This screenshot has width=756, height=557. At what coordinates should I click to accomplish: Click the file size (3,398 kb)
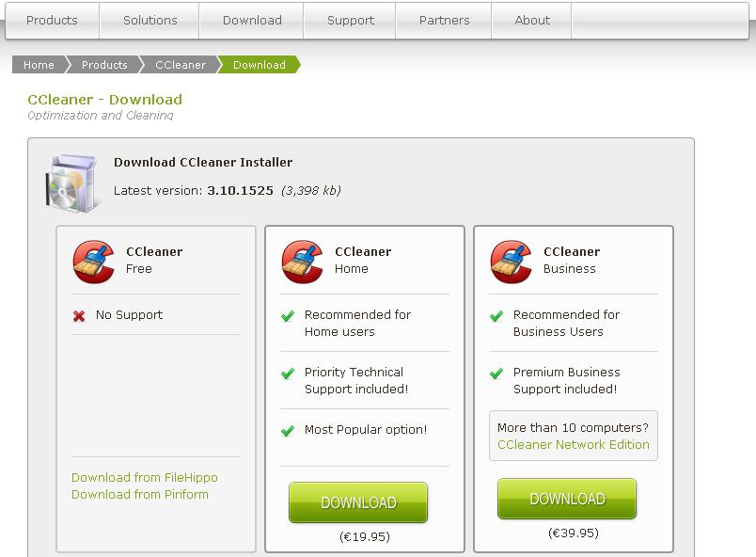(x=311, y=190)
